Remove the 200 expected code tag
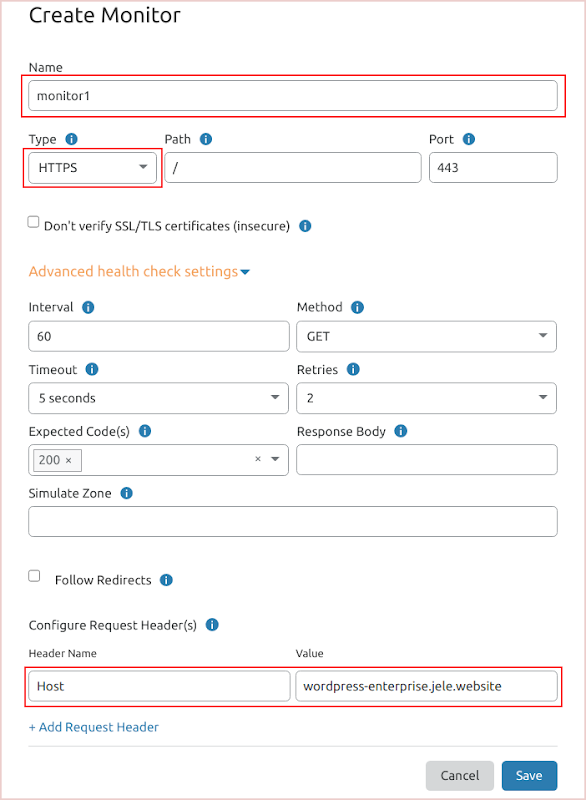586x800 pixels. pos(68,460)
